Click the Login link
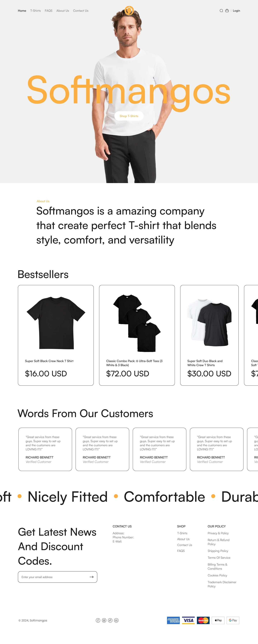 [236, 11]
